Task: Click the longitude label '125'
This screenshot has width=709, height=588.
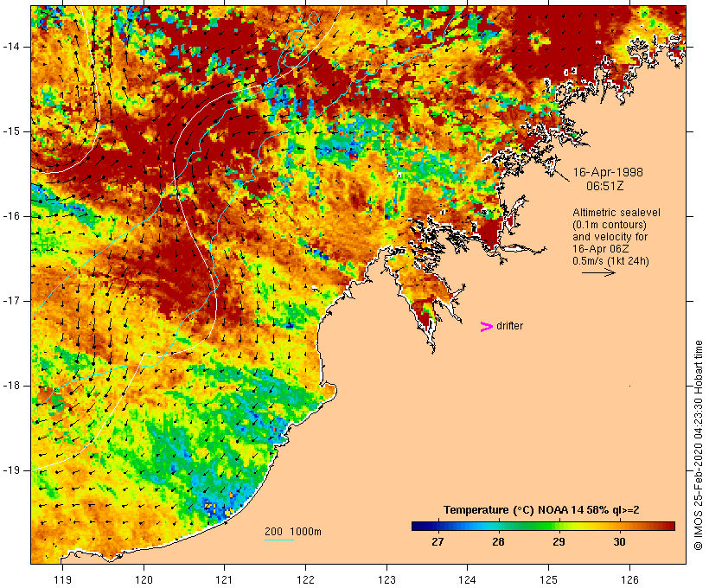Action: pyautogui.click(x=549, y=579)
